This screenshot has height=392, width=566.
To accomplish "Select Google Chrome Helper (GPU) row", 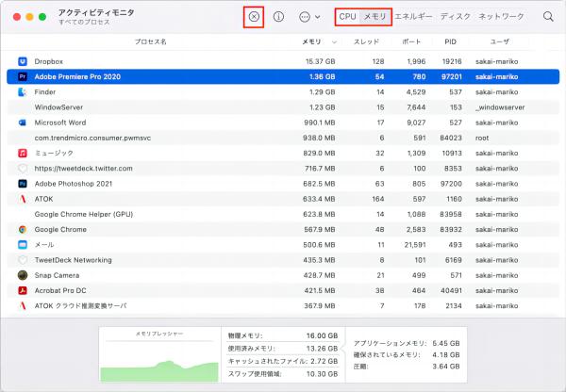I will tap(283, 214).
